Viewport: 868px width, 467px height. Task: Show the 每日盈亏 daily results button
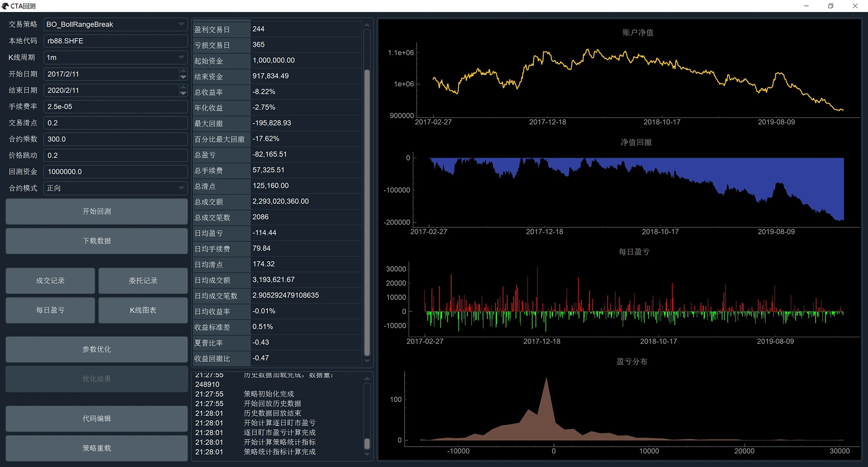click(50, 310)
